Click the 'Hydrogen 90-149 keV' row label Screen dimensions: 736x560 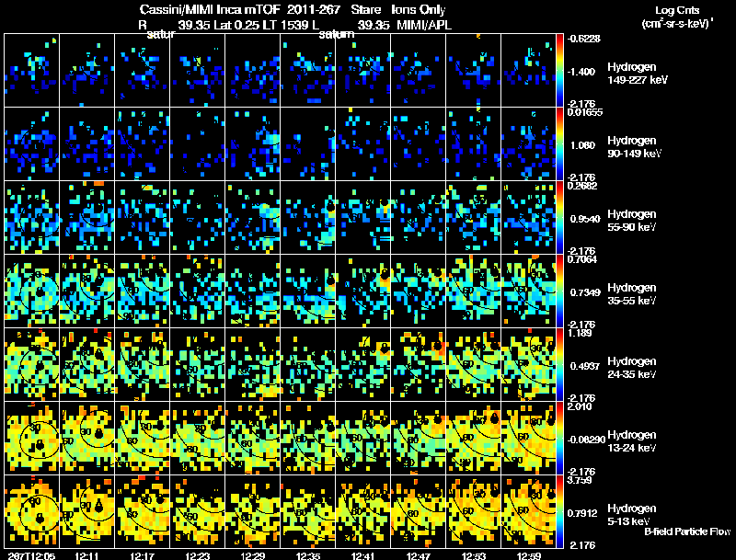pyautogui.click(x=635, y=147)
